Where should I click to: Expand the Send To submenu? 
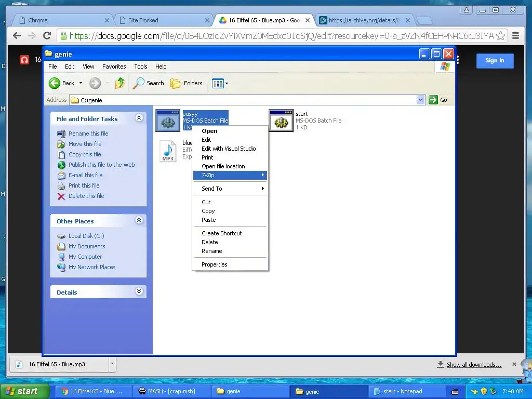[230, 189]
